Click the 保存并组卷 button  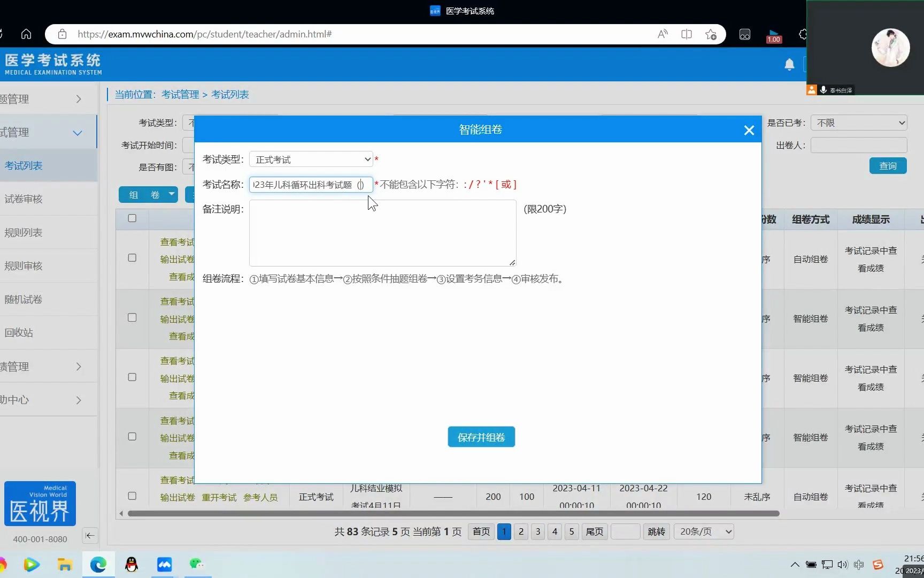(x=480, y=437)
